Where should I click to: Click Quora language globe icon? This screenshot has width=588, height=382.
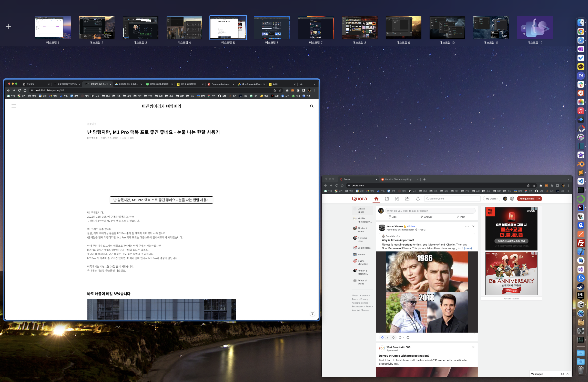(512, 199)
